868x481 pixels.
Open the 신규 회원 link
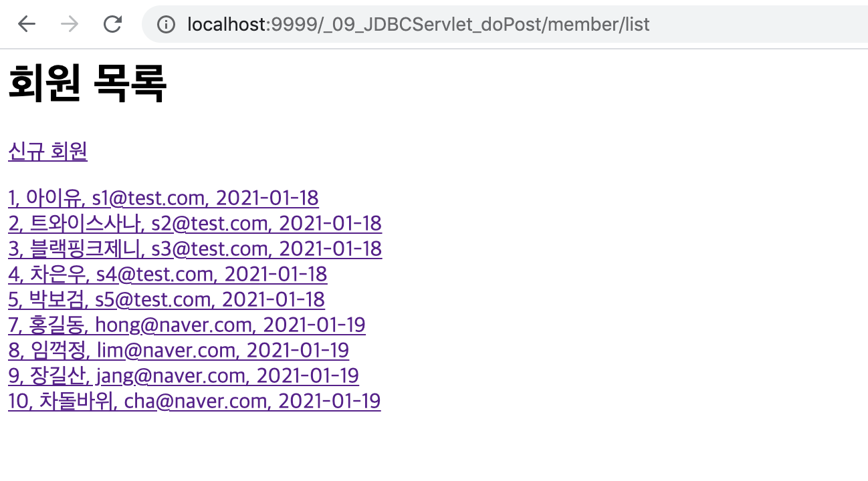pyautogui.click(x=47, y=152)
